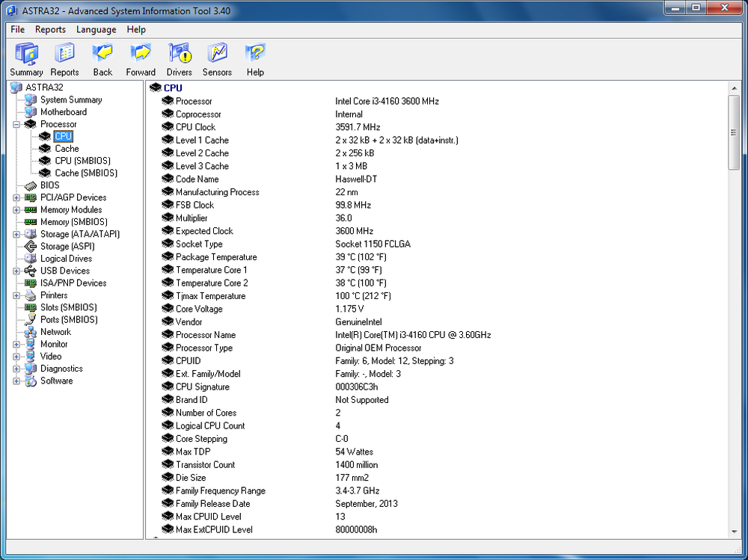748x560 pixels.
Task: Select the Level 3 Cache row label
Action: tap(202, 166)
